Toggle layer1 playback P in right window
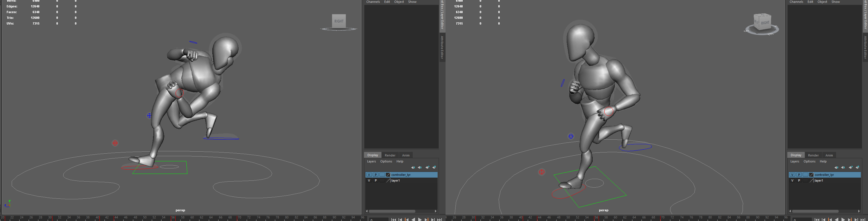868x221 pixels. point(799,180)
